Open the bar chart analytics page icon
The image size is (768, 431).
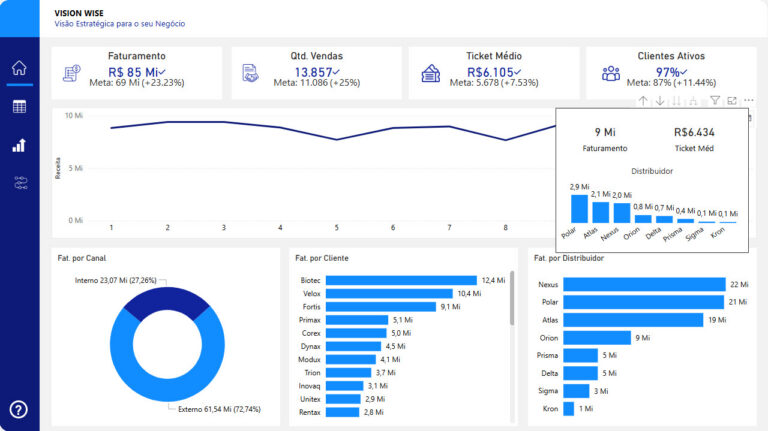(18, 145)
